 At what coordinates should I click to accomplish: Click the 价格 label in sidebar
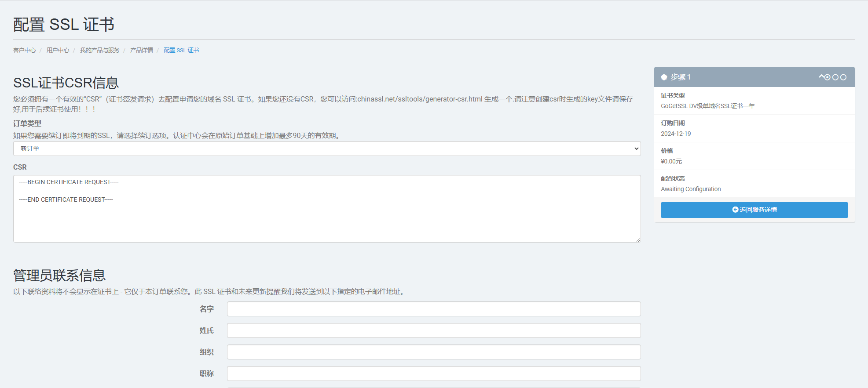coord(667,151)
